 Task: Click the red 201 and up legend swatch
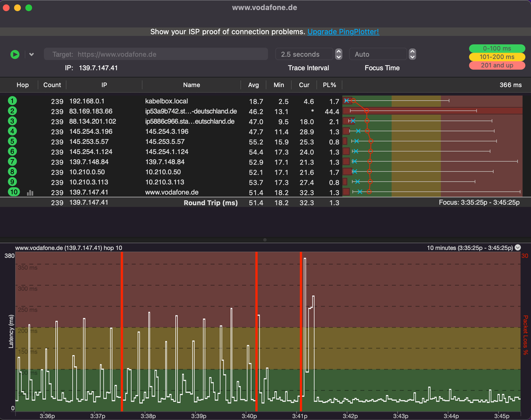point(497,65)
